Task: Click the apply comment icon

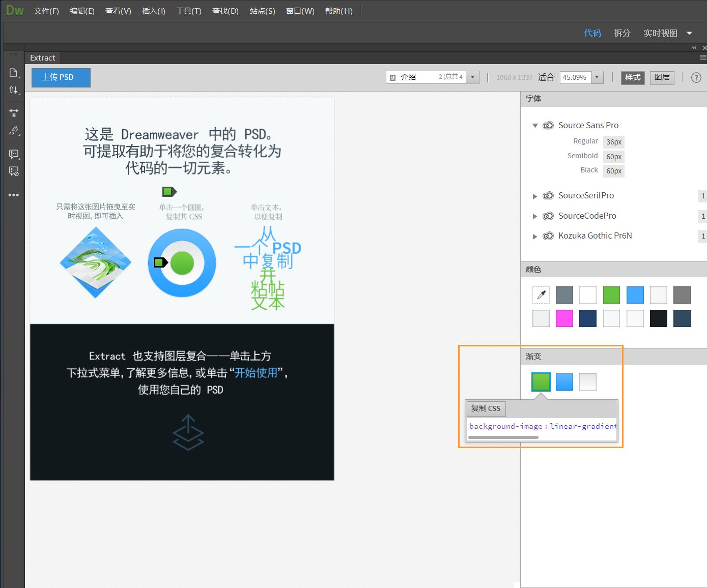Action: [x=14, y=154]
